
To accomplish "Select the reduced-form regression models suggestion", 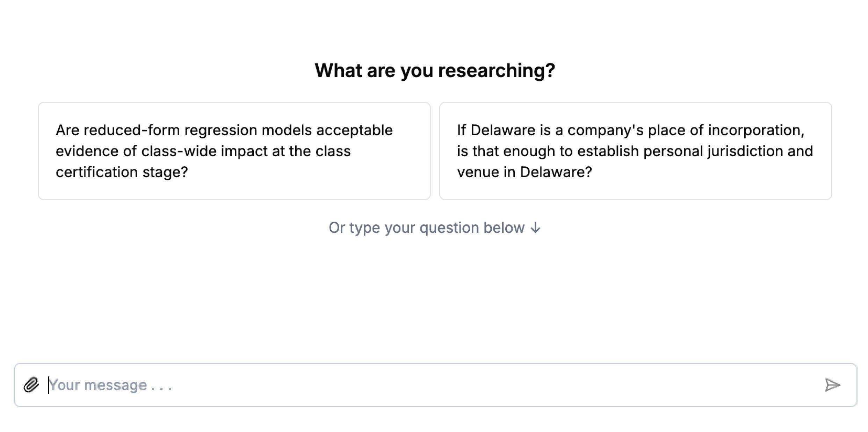I will pyautogui.click(x=234, y=151).
